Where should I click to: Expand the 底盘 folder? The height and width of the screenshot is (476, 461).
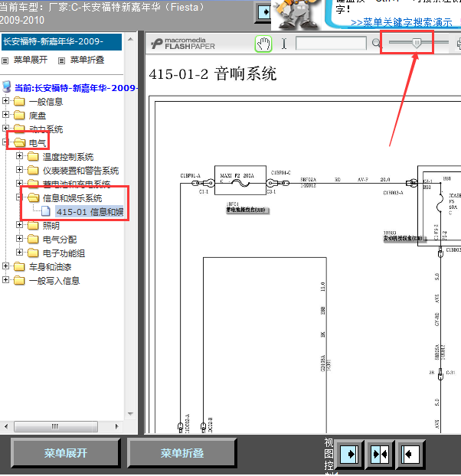click(5, 115)
